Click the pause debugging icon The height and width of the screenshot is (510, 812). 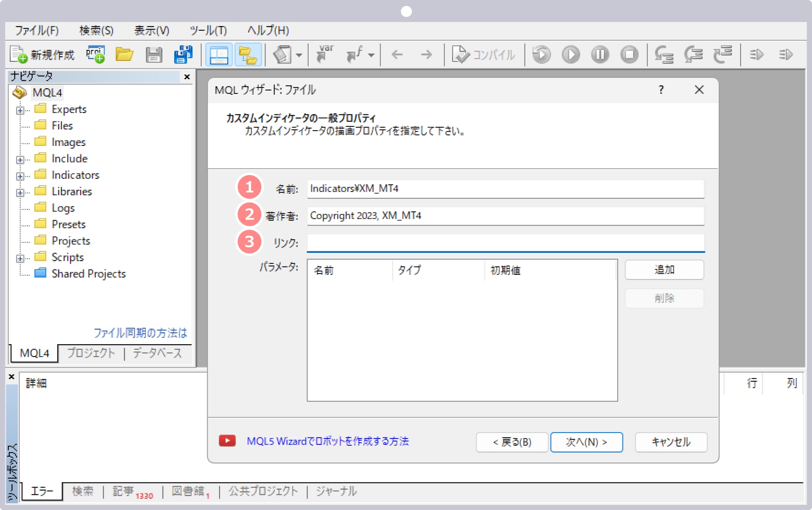600,55
